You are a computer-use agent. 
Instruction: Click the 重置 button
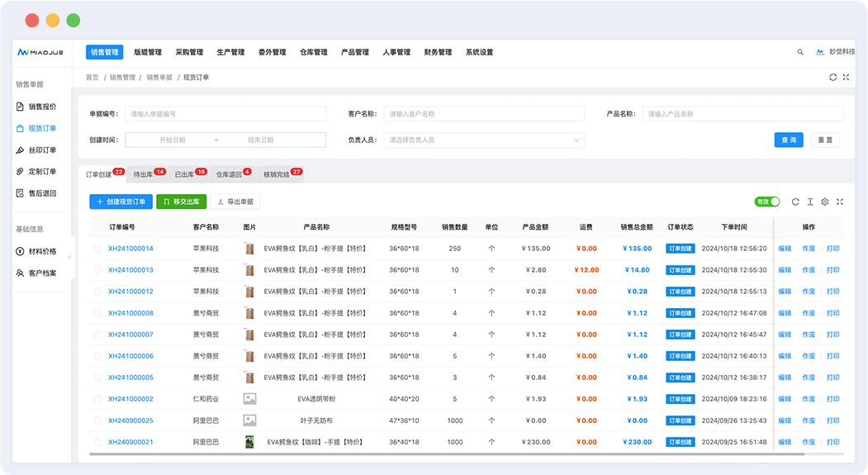[825, 140]
